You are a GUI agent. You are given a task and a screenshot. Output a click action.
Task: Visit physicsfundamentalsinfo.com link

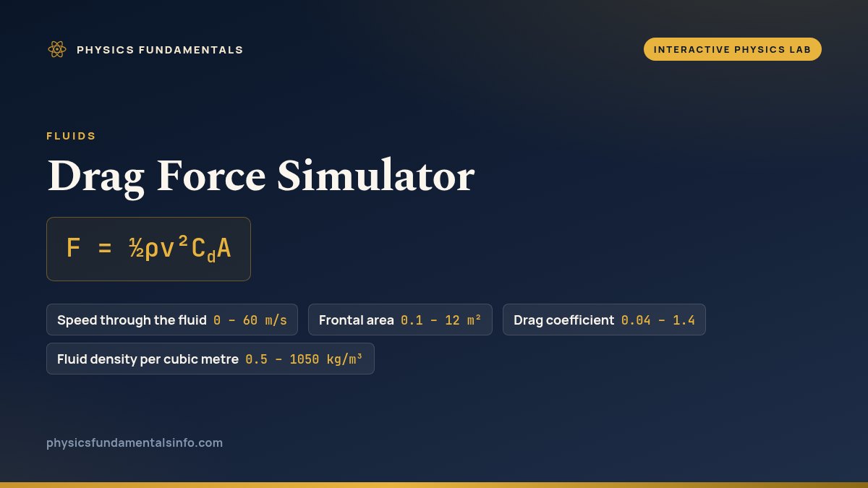135,442
